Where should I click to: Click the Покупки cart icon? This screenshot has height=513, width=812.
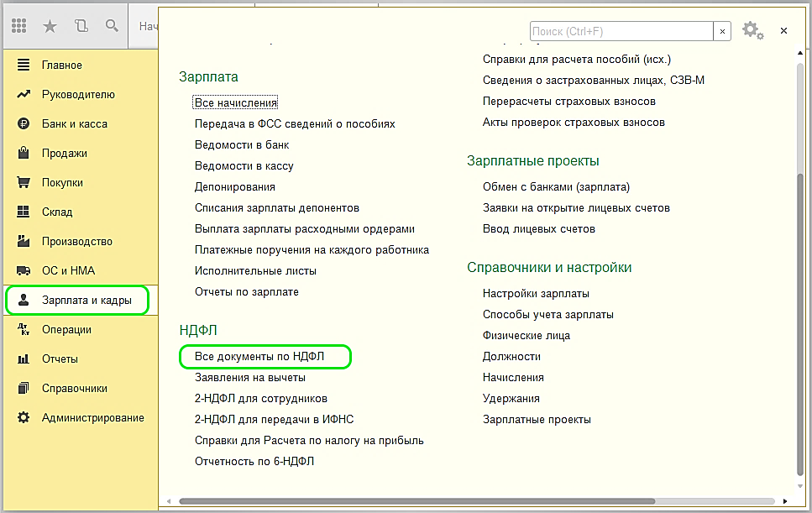24,182
